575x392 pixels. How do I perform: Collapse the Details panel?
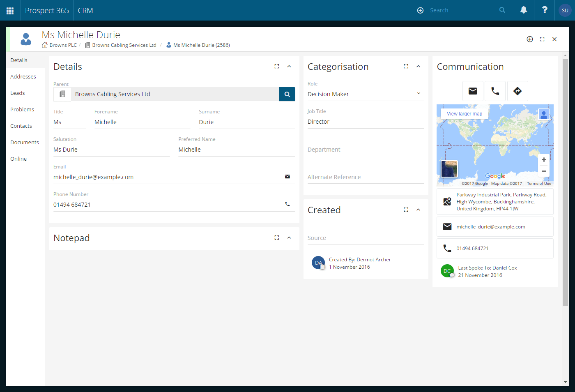coord(289,66)
